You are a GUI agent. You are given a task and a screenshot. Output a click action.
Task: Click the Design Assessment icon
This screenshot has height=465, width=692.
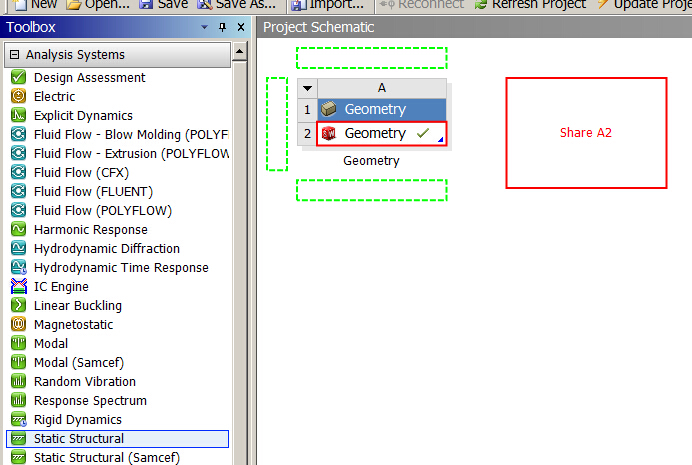(18, 77)
